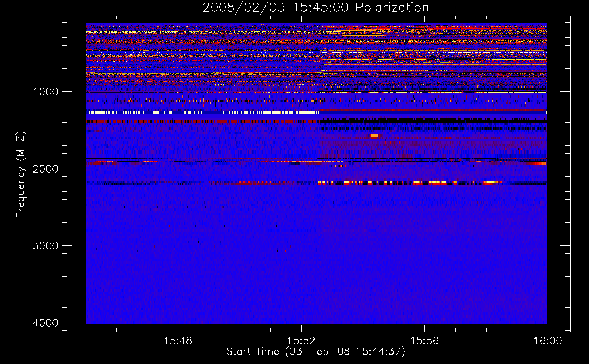
Task: Click the 3000 frequency tick label
Action: (x=46, y=246)
